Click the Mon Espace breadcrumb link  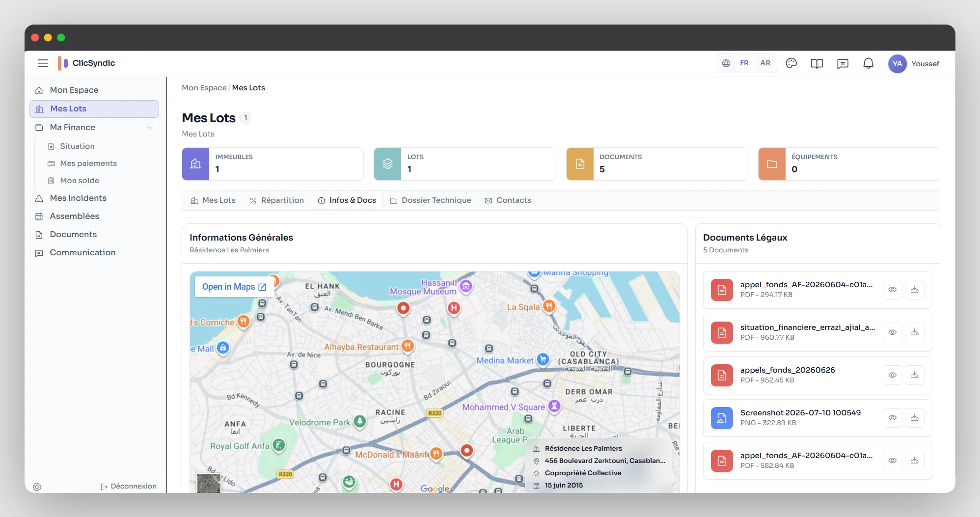point(204,88)
